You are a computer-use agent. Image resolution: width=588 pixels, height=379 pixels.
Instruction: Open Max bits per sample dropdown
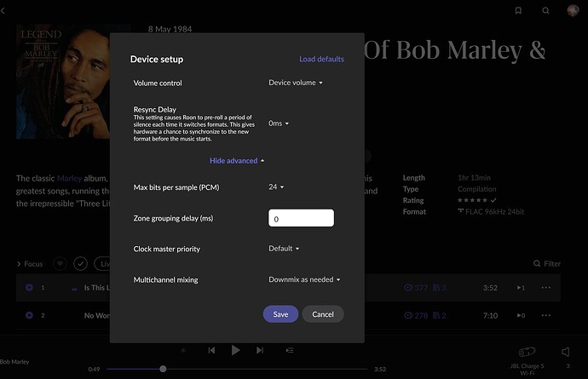tap(276, 187)
